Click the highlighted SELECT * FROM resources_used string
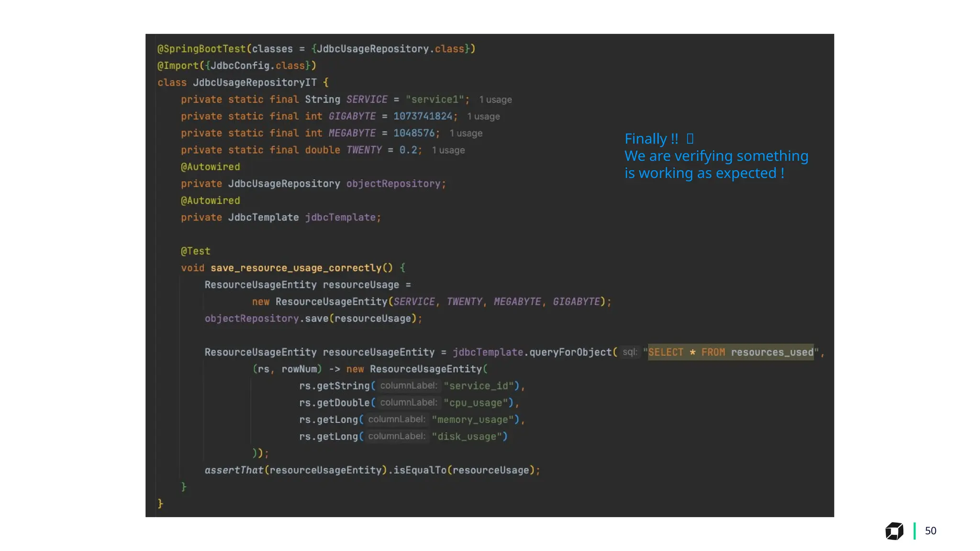 pyautogui.click(x=730, y=353)
